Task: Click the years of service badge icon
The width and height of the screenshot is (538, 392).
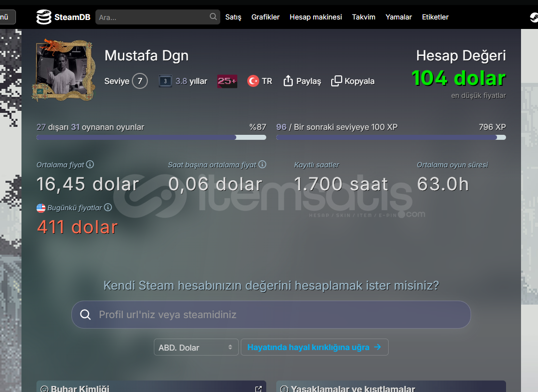Action: 165,81
